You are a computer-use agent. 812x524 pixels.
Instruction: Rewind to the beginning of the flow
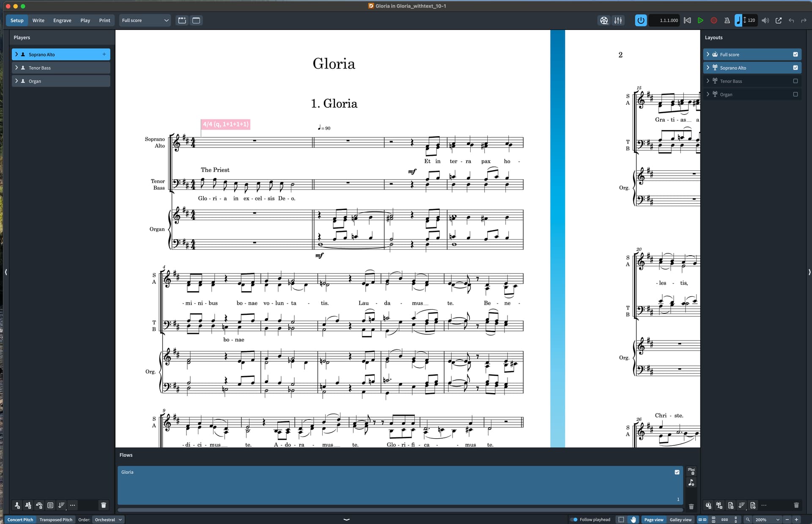coord(687,20)
